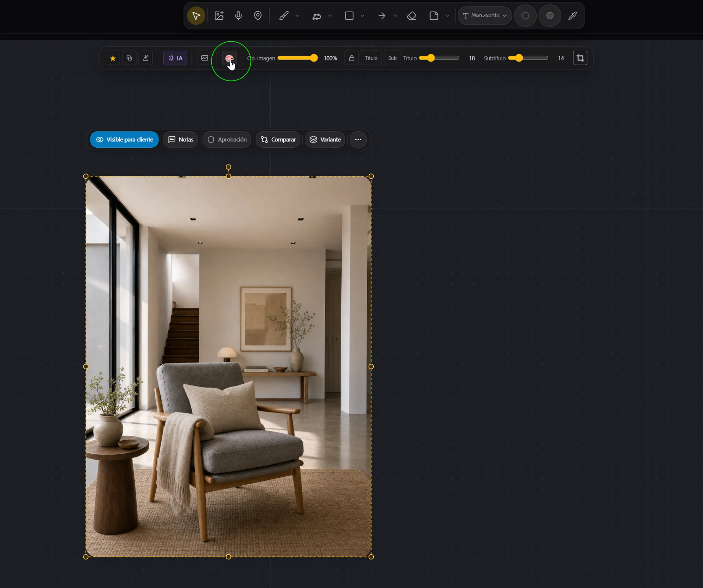Click the yellow star favorite icon
Image resolution: width=703 pixels, height=588 pixels.
click(x=113, y=58)
